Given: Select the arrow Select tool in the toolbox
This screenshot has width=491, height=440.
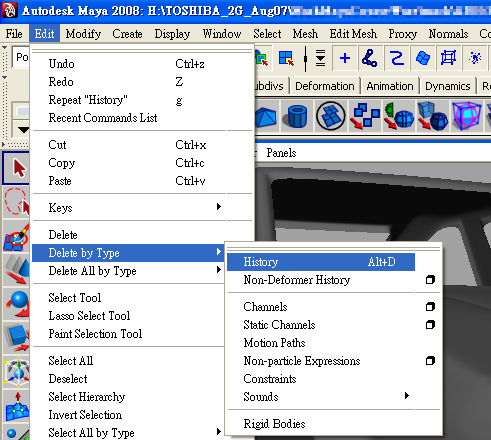Looking at the screenshot, I should (16, 168).
